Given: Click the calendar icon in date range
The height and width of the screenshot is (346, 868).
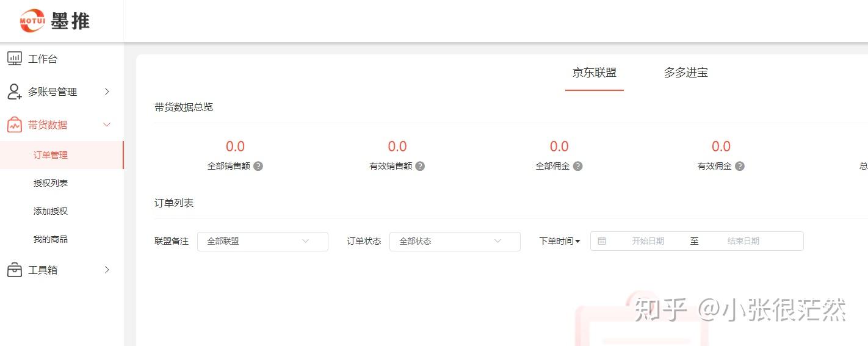Looking at the screenshot, I should click(602, 241).
